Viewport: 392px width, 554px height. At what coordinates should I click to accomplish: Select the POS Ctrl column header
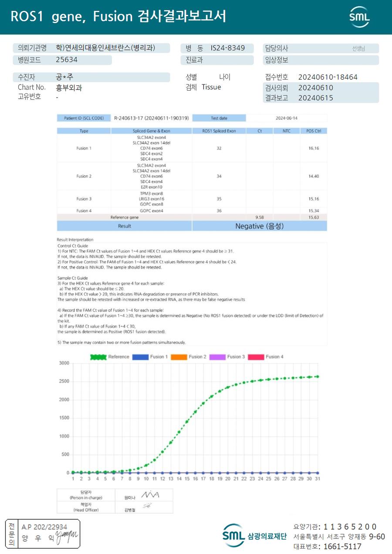pyautogui.click(x=314, y=131)
